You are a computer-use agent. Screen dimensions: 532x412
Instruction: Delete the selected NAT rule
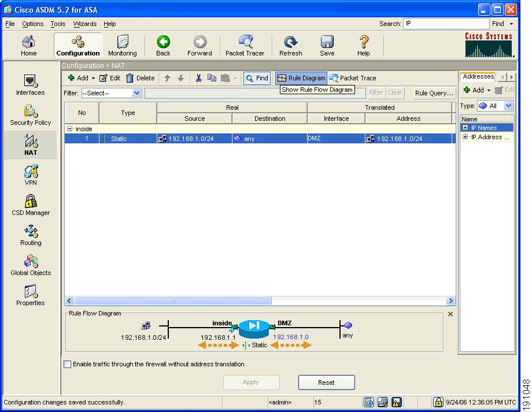[141, 78]
